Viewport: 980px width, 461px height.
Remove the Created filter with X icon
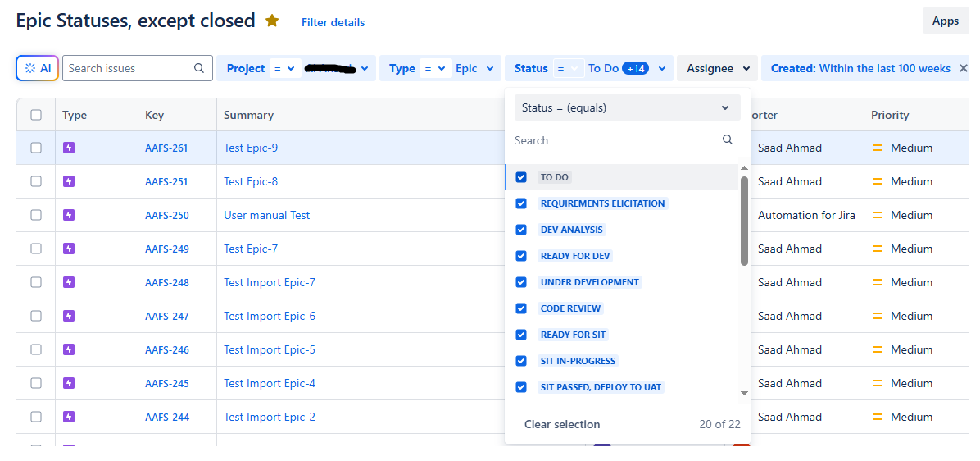pyautogui.click(x=963, y=68)
